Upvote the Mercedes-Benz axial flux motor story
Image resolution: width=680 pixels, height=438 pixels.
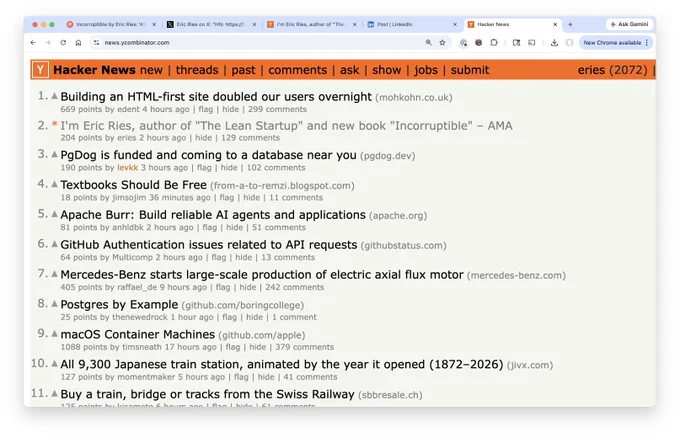click(x=55, y=274)
